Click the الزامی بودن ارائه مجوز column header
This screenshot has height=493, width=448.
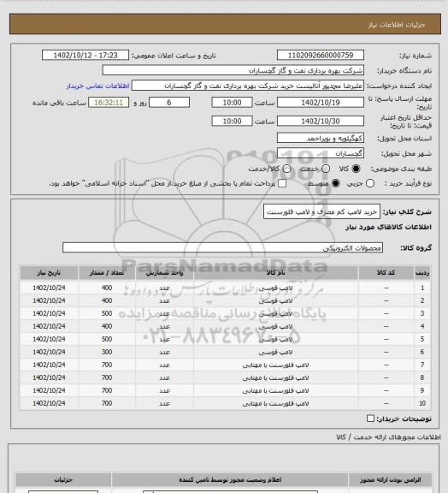pos(390,480)
